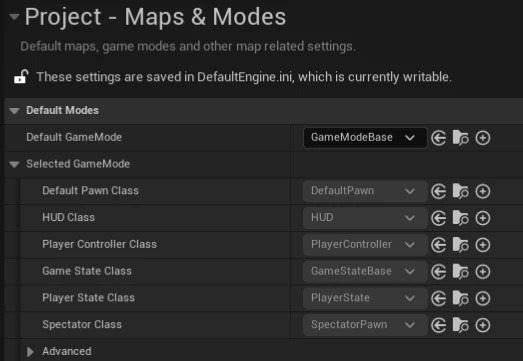Image resolution: width=523 pixels, height=361 pixels.
Task: Click the unlocked padlock writable icon
Action: (21, 77)
